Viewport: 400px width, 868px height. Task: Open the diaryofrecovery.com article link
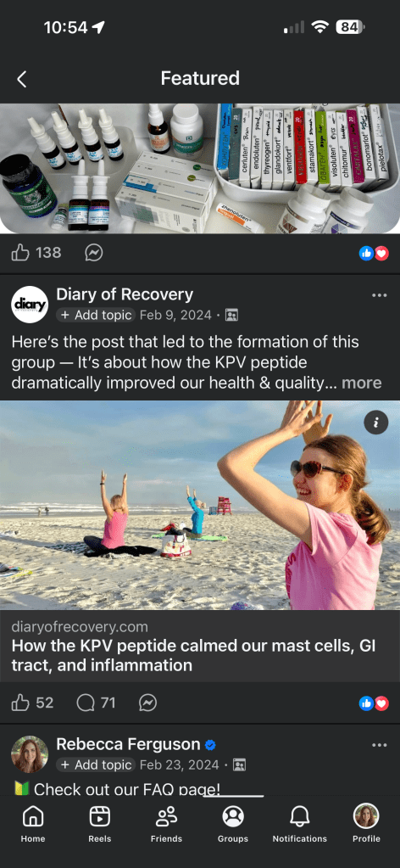pyautogui.click(x=200, y=646)
